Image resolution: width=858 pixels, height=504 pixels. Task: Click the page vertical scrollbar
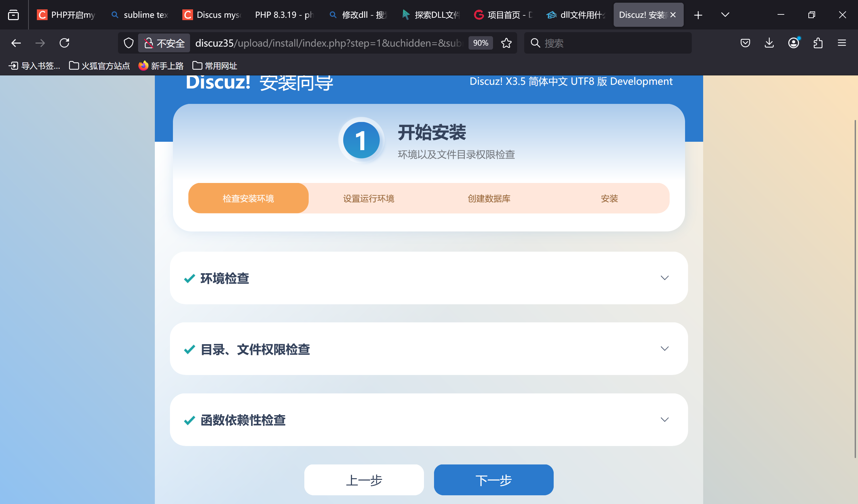(855, 289)
